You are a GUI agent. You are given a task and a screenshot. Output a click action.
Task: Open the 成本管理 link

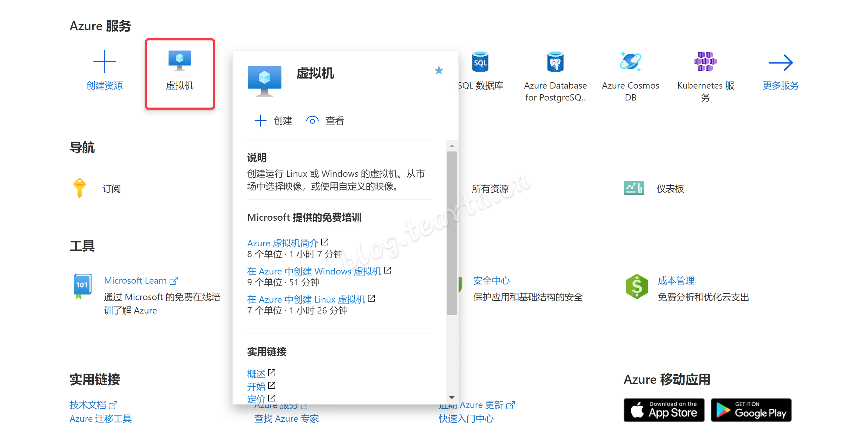pos(676,280)
